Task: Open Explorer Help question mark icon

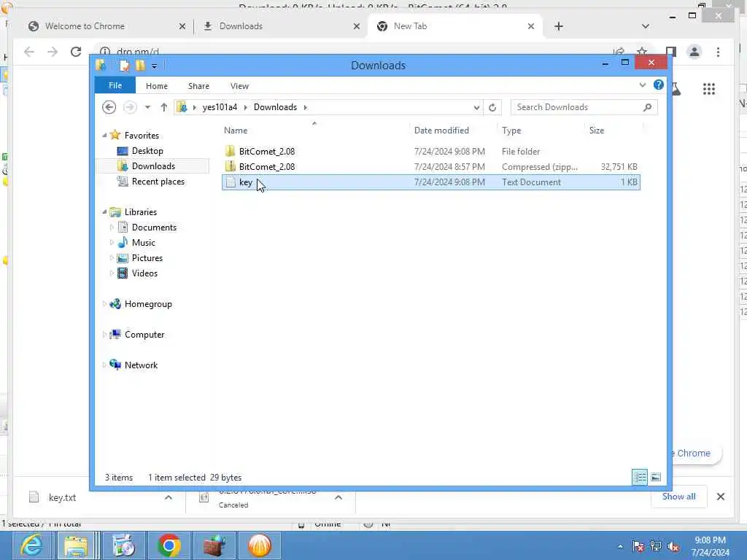Action: coord(659,85)
